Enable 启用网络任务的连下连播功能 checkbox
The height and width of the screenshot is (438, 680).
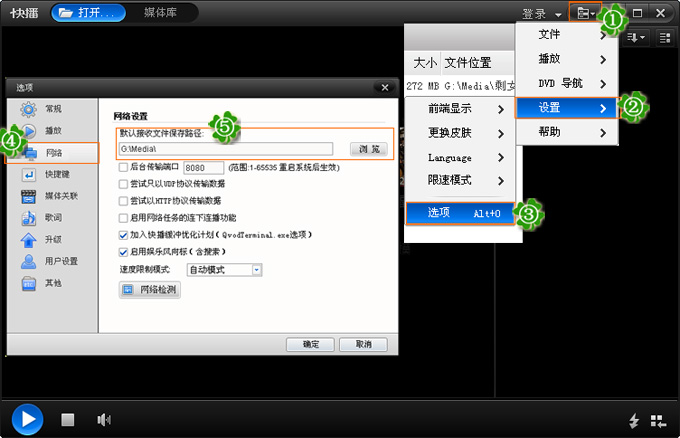(123, 218)
